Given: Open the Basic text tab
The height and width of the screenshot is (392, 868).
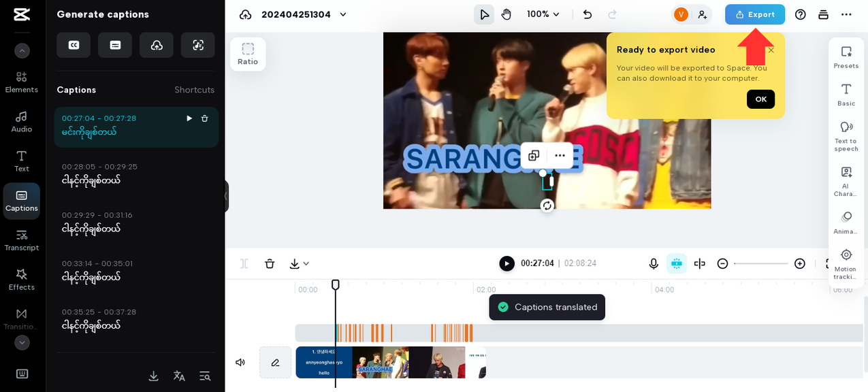Looking at the screenshot, I should [x=846, y=95].
